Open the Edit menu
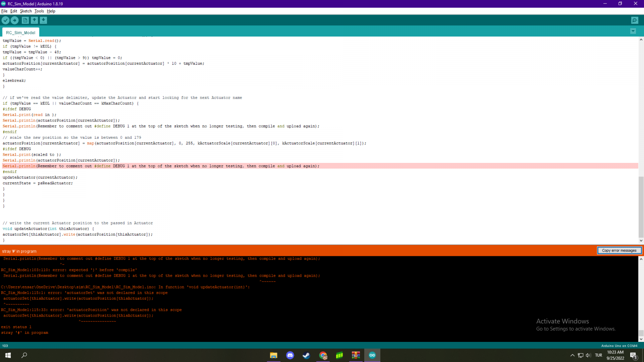Image resolution: width=644 pixels, height=362 pixels. pyautogui.click(x=14, y=11)
